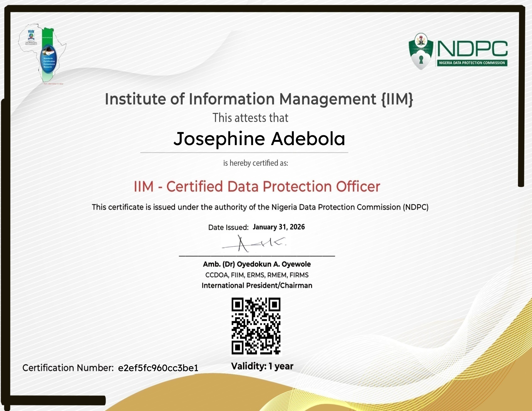Viewport: 532px width, 411px height.
Task: Click 'International President/Chairman' title
Action: tap(257, 285)
